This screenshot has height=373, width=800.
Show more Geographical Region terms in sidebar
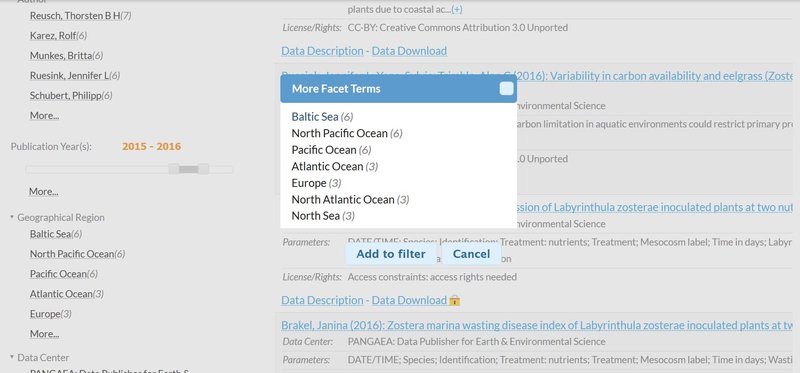pos(44,334)
